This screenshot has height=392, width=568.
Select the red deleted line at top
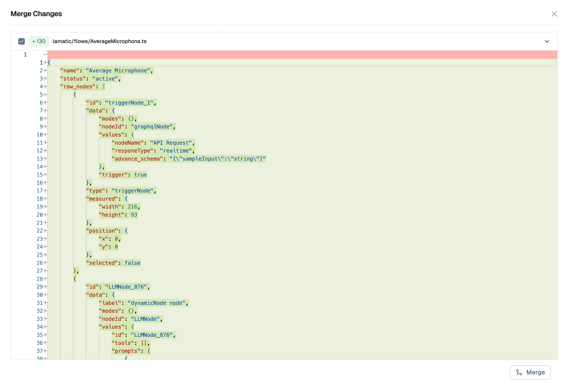(x=295, y=55)
